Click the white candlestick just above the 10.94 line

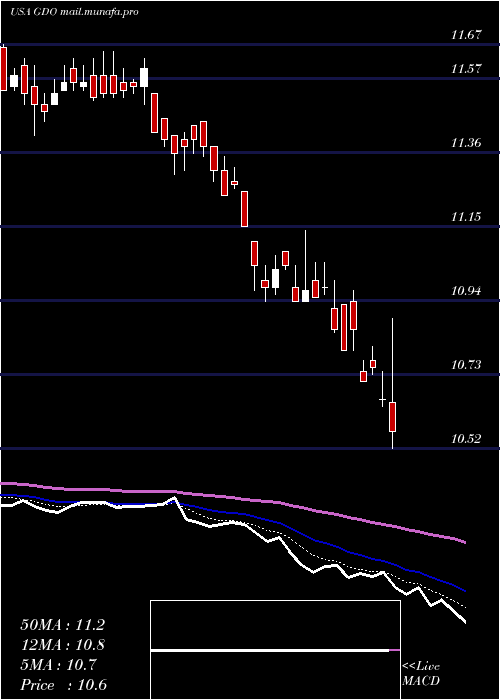coord(305,296)
